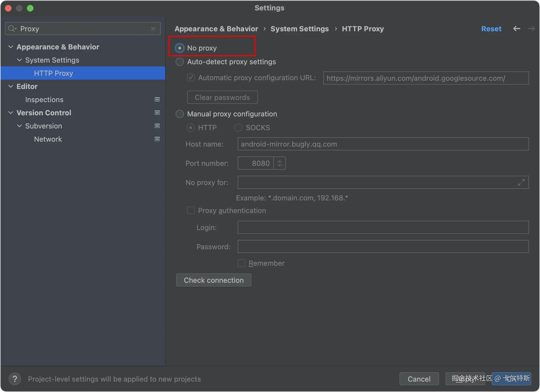Screen dimensions: 540x392
Task: Click the Reset link
Action: coord(491,29)
